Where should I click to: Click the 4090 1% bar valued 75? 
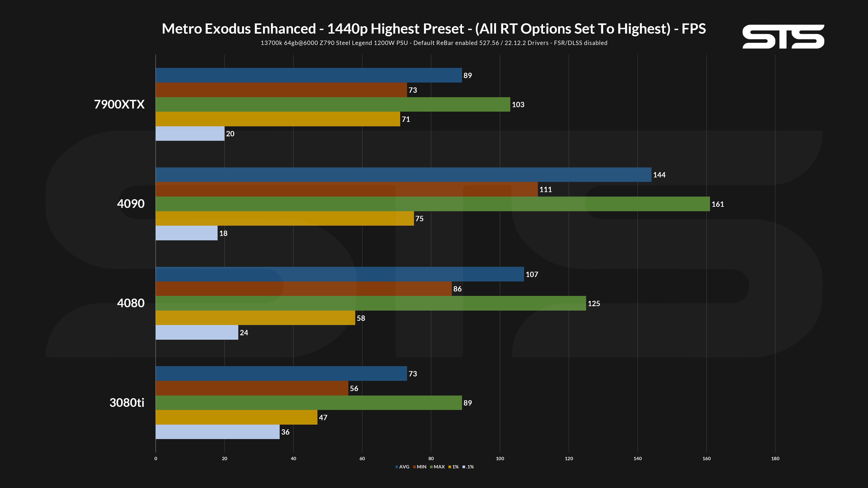(x=285, y=218)
